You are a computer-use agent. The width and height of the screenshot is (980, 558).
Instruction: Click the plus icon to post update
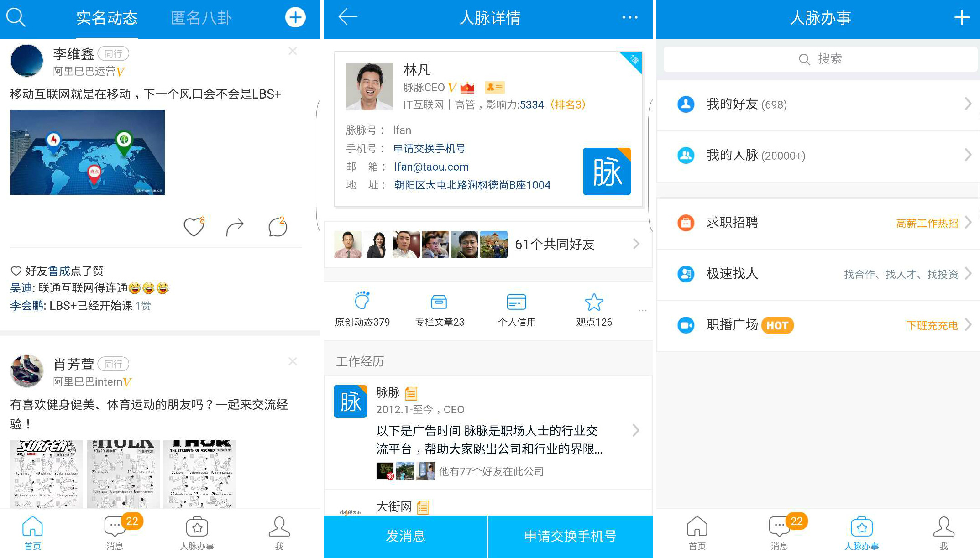click(295, 18)
